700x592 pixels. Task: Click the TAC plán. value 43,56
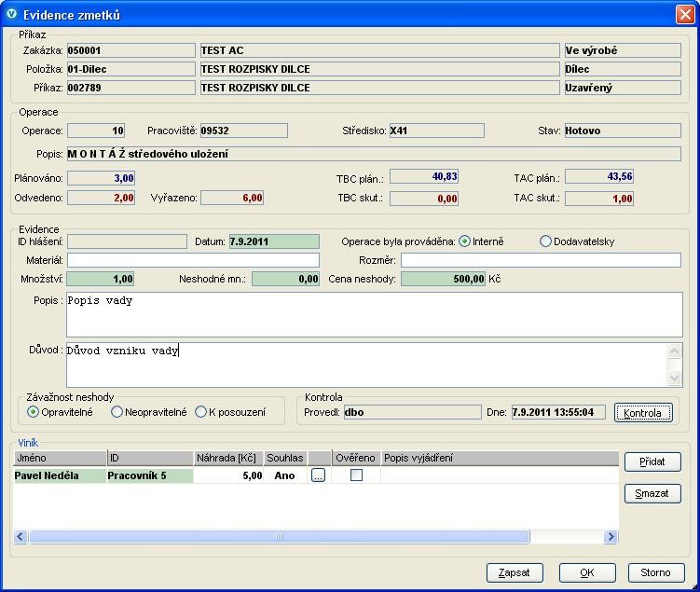pos(599,176)
